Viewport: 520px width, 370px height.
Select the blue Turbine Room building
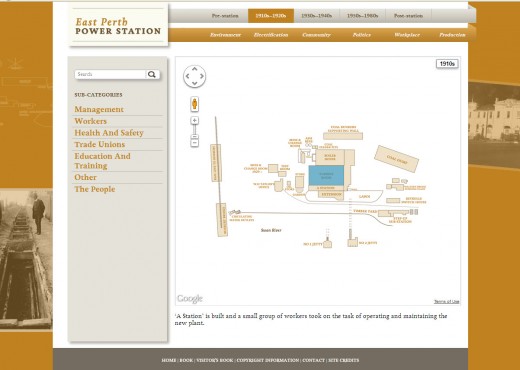click(x=326, y=176)
